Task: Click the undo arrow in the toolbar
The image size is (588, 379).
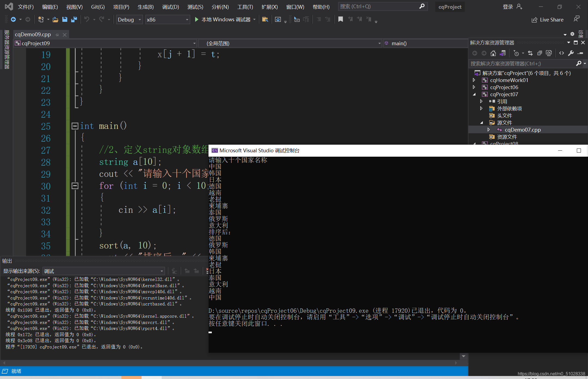Action: [x=87, y=19]
